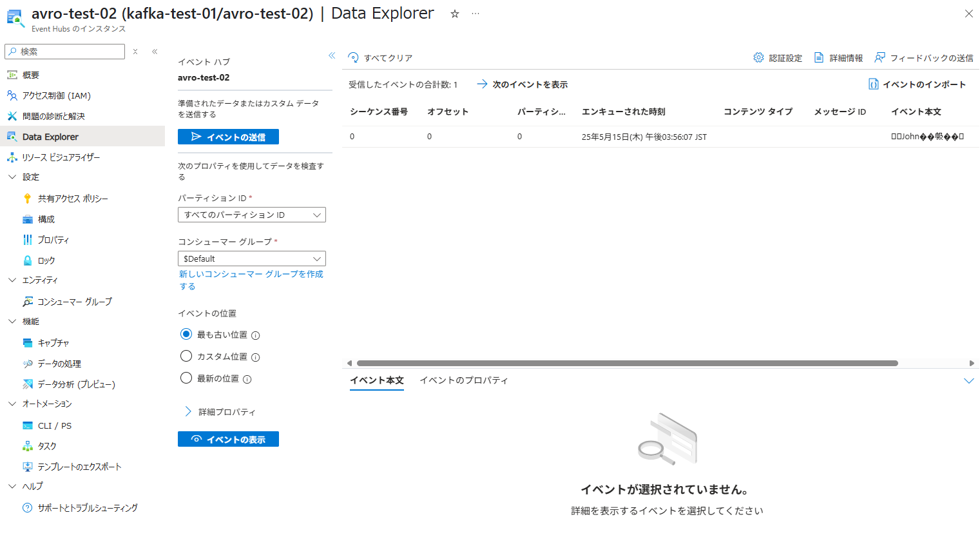
Task: Click the キャプチャ icon
Action: click(27, 343)
